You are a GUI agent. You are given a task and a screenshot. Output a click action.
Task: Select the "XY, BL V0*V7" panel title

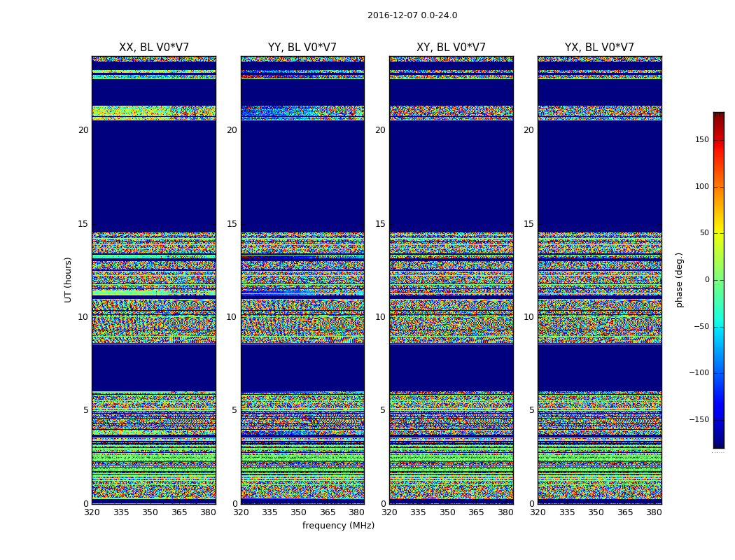tap(451, 48)
